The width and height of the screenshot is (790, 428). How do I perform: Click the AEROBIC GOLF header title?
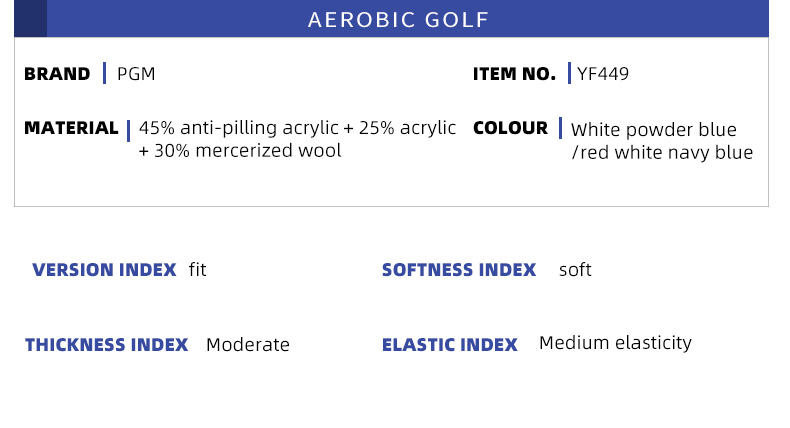tap(398, 20)
